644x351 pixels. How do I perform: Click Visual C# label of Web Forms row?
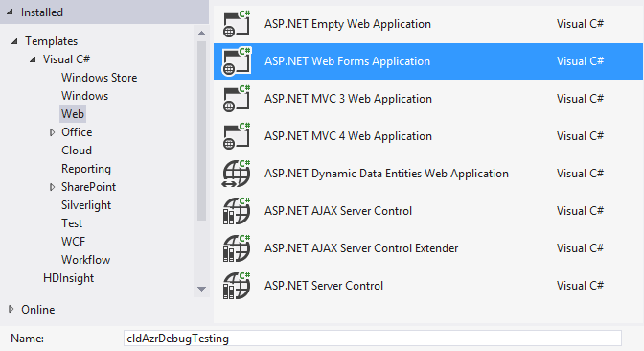pyautogui.click(x=580, y=61)
